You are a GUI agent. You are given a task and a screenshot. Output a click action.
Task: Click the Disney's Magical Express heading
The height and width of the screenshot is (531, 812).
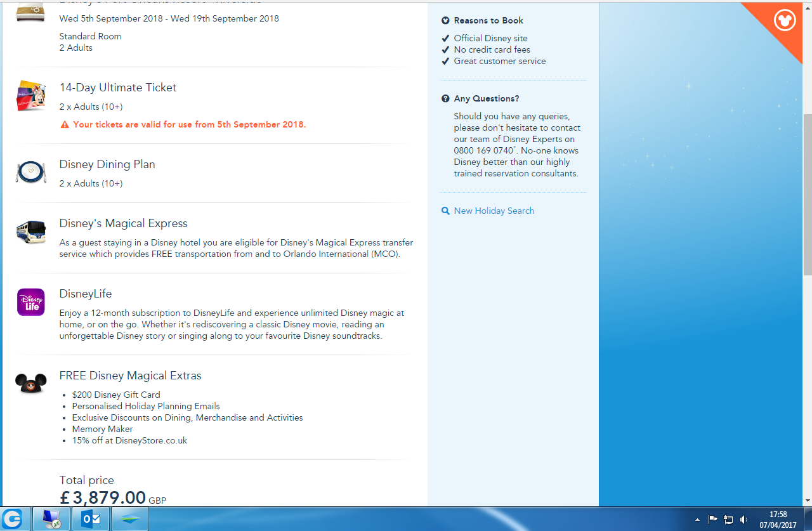point(124,223)
